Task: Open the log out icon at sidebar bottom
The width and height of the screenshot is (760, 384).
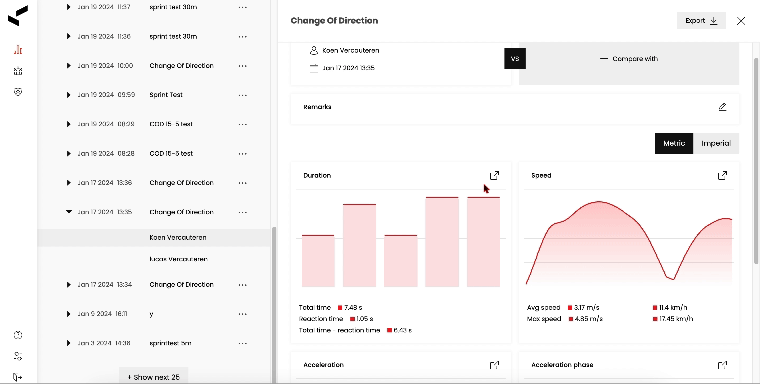Action: click(x=17, y=377)
